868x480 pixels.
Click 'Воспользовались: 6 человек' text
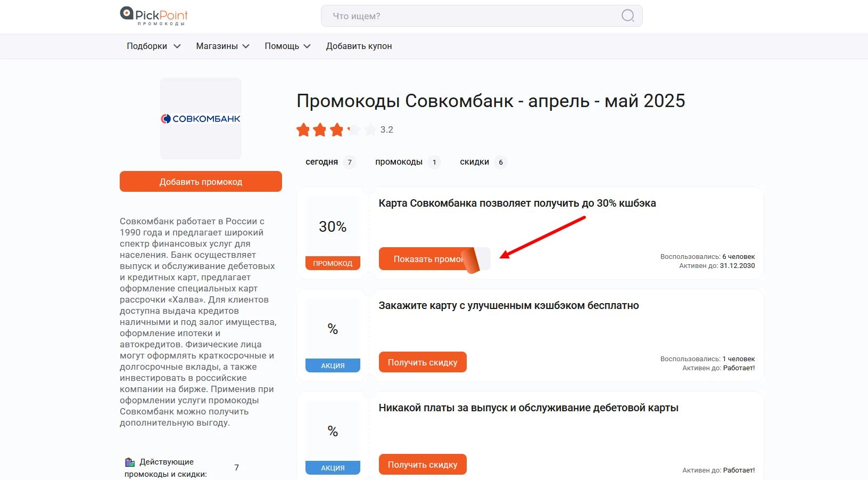tap(708, 257)
